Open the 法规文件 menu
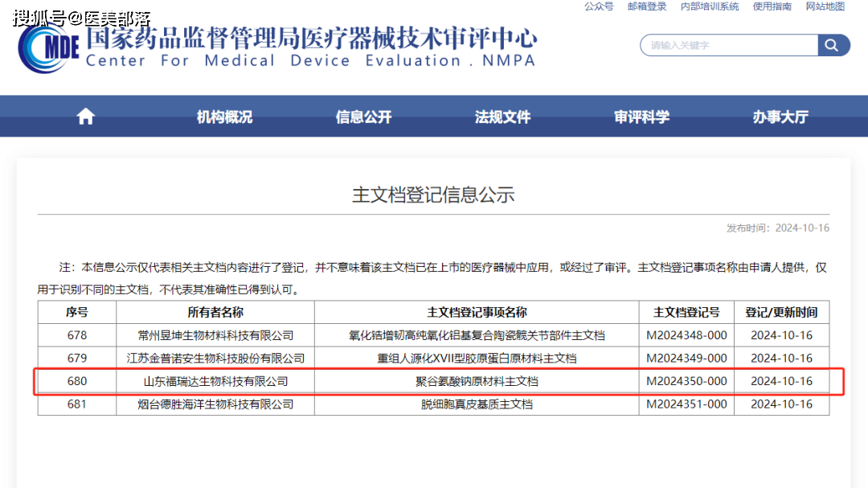Image resolution: width=868 pixels, height=488 pixels. pyautogui.click(x=502, y=117)
